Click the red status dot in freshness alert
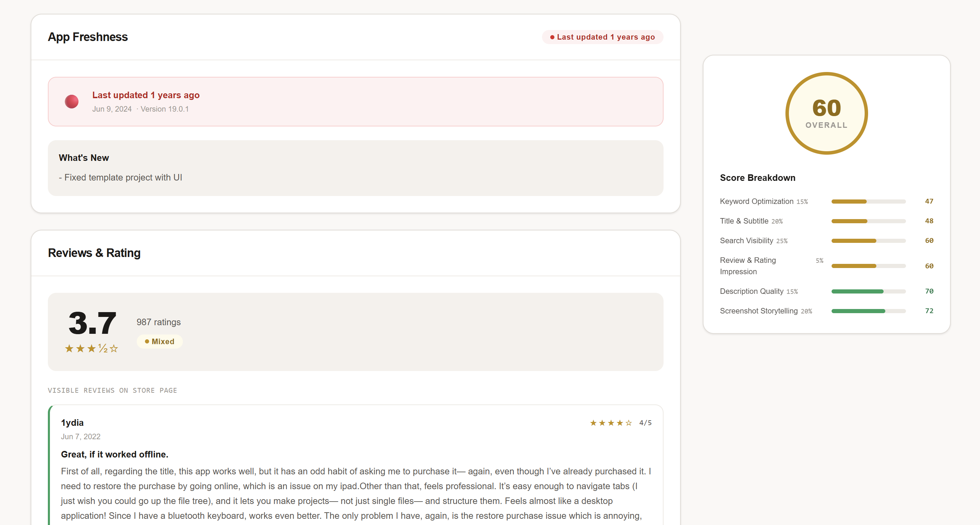 (x=72, y=102)
